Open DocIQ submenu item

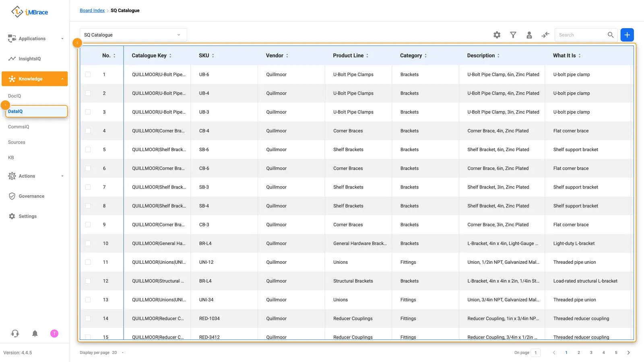coord(14,96)
